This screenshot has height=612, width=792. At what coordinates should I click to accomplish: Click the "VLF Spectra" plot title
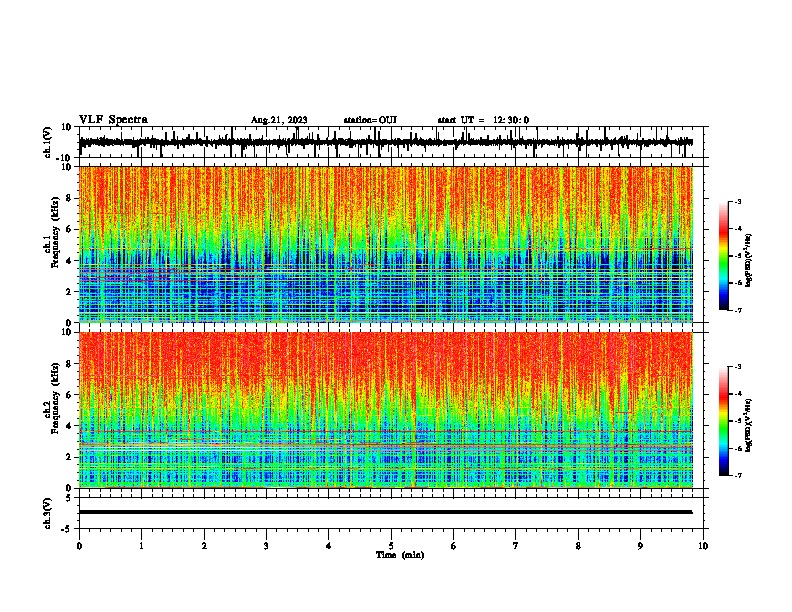tap(113, 120)
